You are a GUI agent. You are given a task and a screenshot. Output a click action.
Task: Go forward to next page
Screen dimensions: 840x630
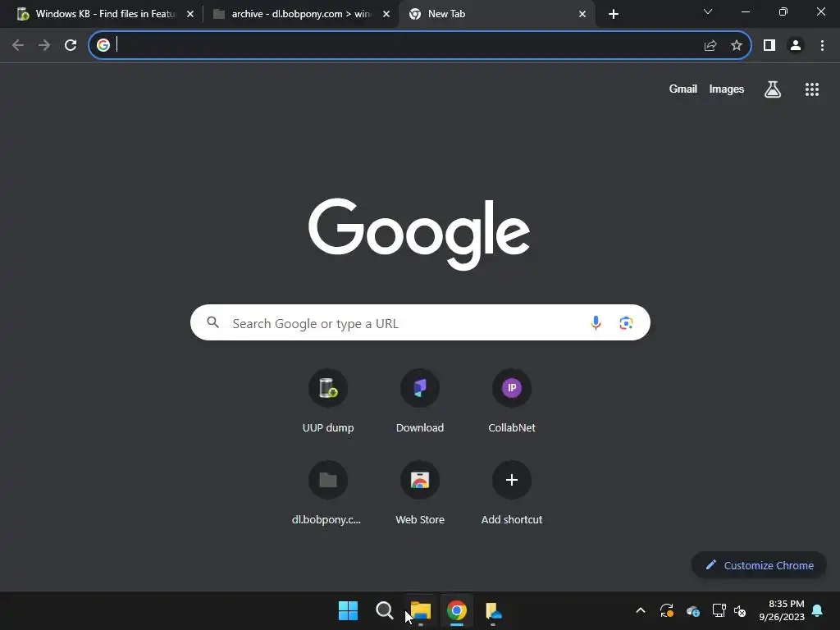click(44, 46)
